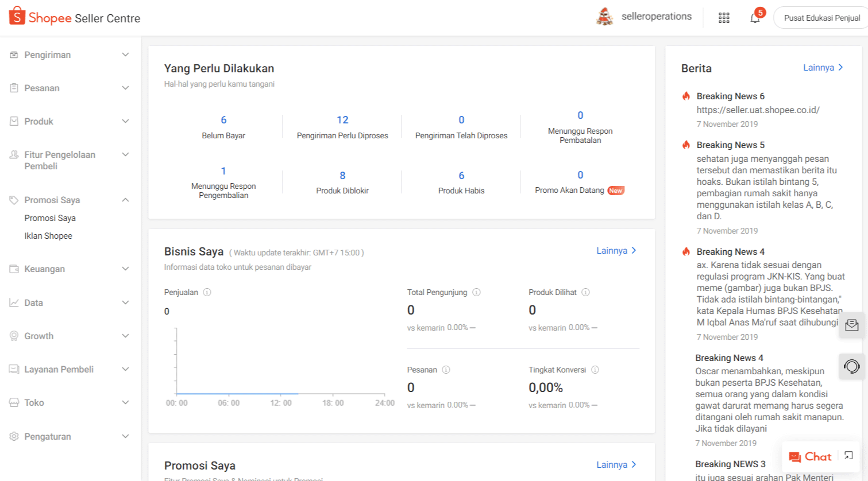Collapse the Promosi Saya sidebar section

coord(125,200)
